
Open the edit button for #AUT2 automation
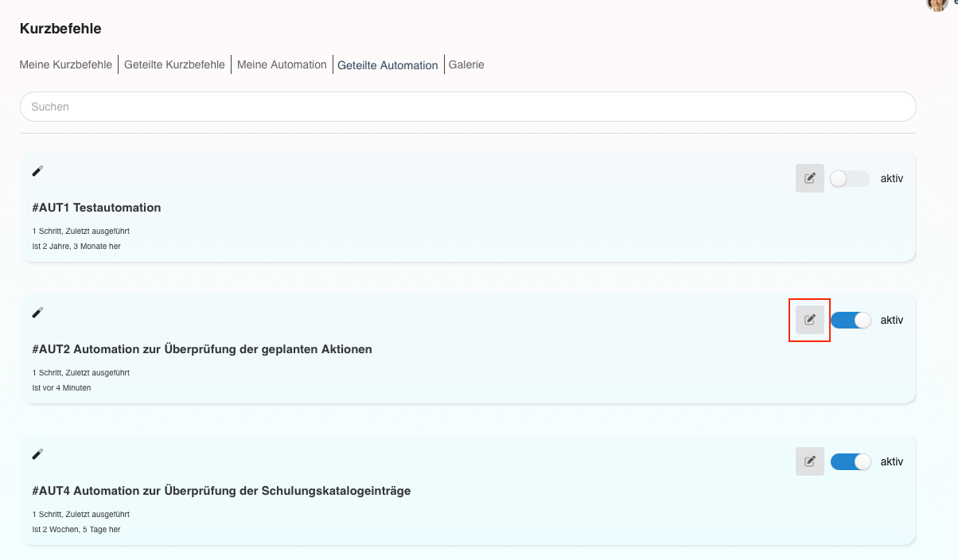810,320
